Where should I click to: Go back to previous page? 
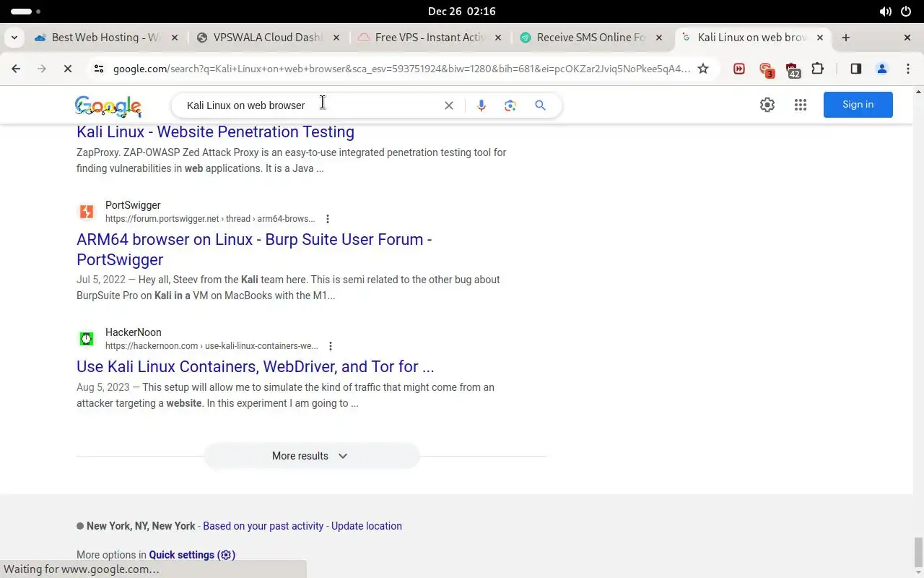(x=16, y=69)
